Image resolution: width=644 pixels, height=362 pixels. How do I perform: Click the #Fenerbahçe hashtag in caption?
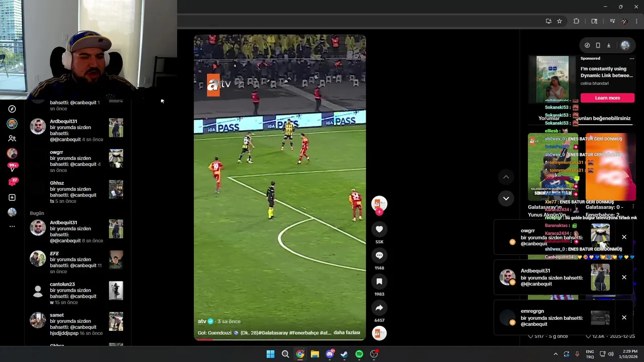(x=304, y=333)
